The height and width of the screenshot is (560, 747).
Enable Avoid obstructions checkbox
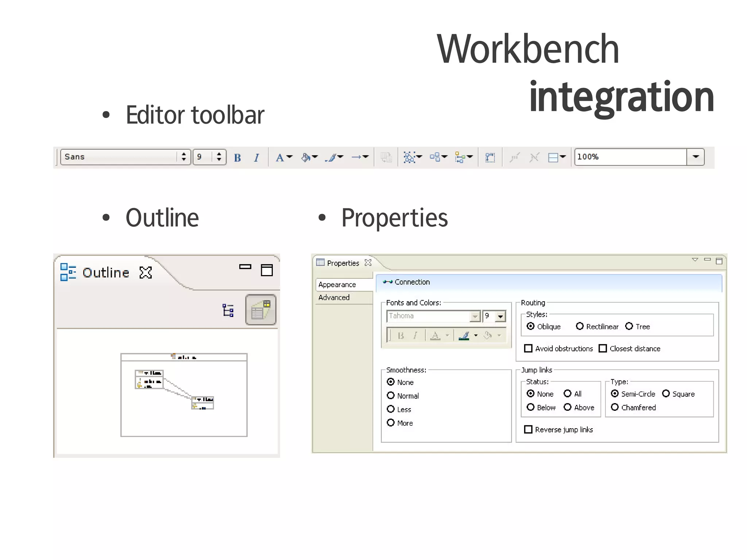pyautogui.click(x=528, y=348)
